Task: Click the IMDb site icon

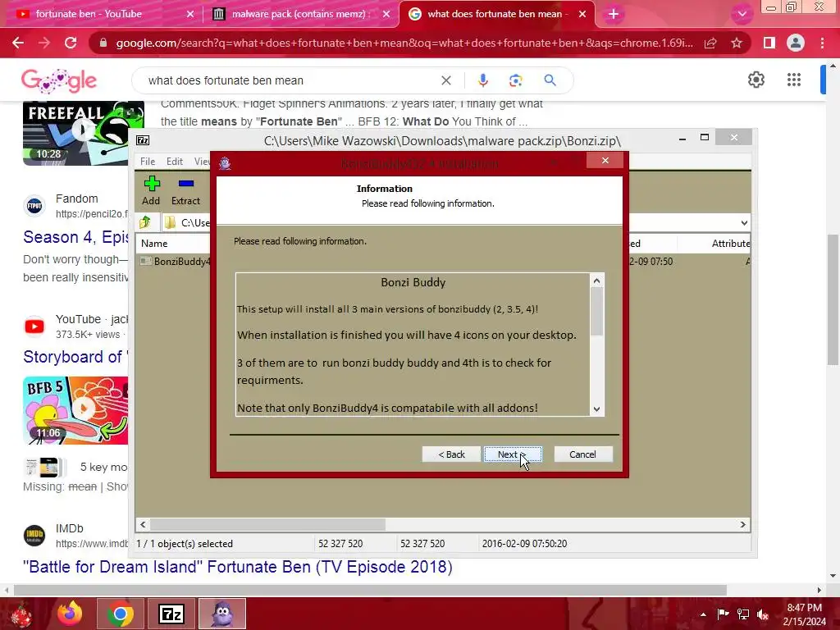Action: coord(34,535)
